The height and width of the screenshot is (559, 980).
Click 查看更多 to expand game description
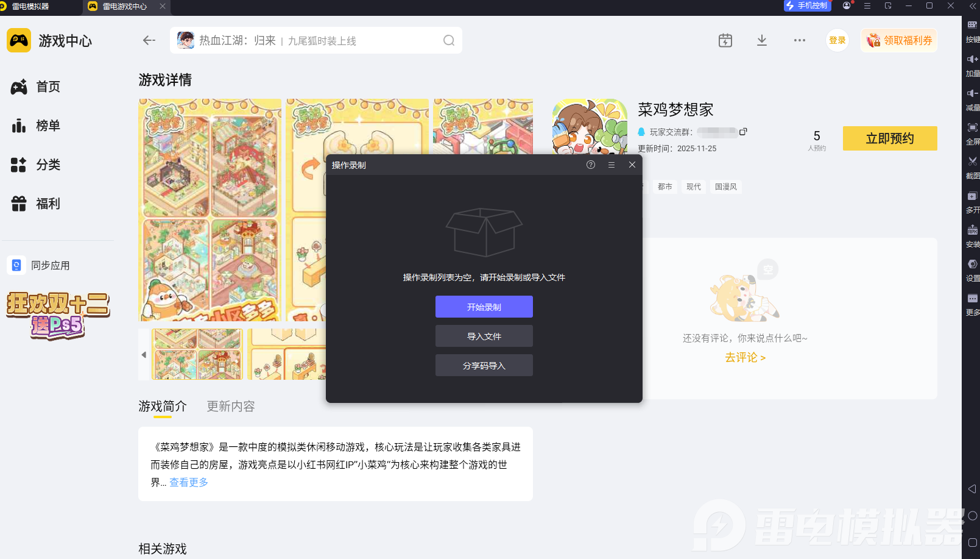click(x=188, y=482)
